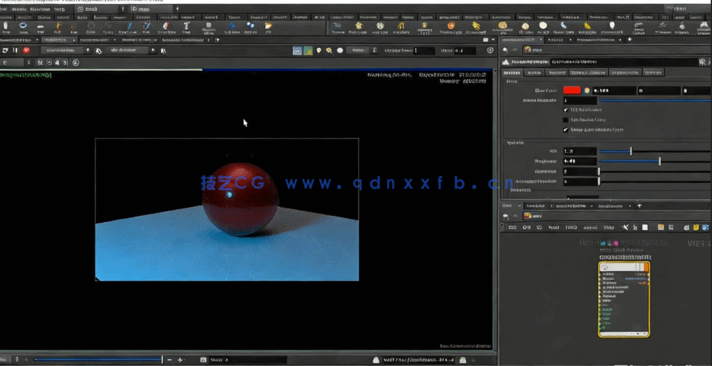
Task: Click the orange flag on the shader node
Action: coord(647,267)
